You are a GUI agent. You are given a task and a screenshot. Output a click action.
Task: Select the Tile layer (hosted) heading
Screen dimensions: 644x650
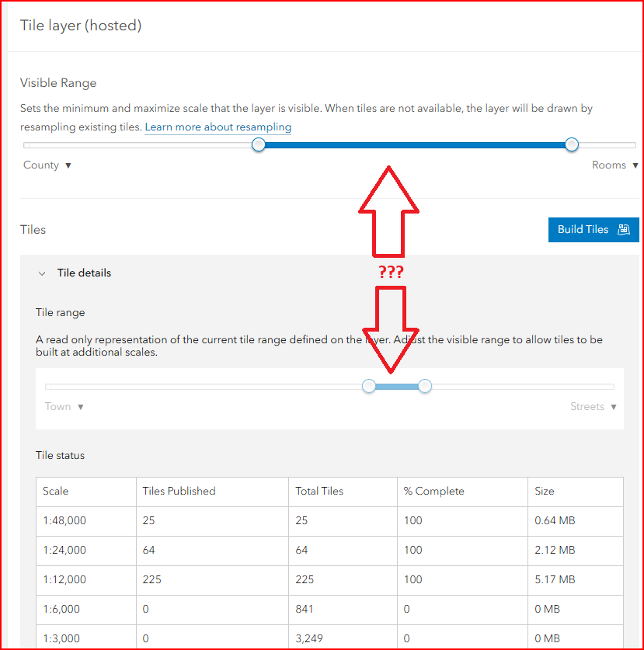click(81, 26)
